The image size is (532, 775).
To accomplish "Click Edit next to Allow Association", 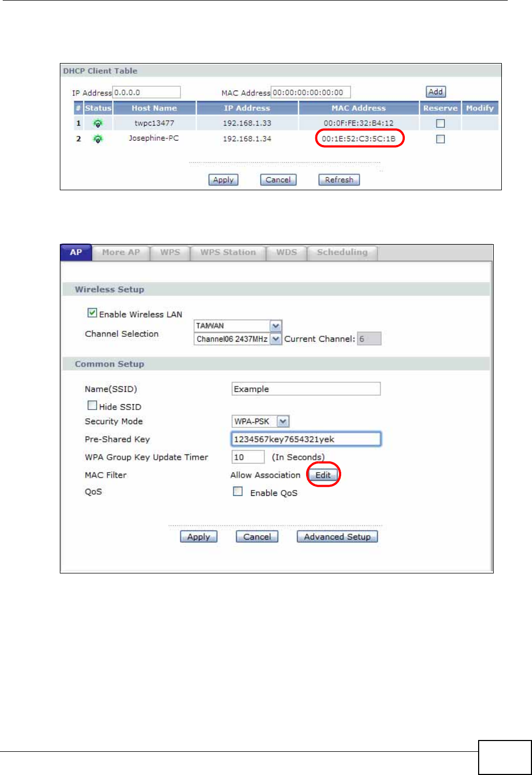I will [x=323, y=475].
